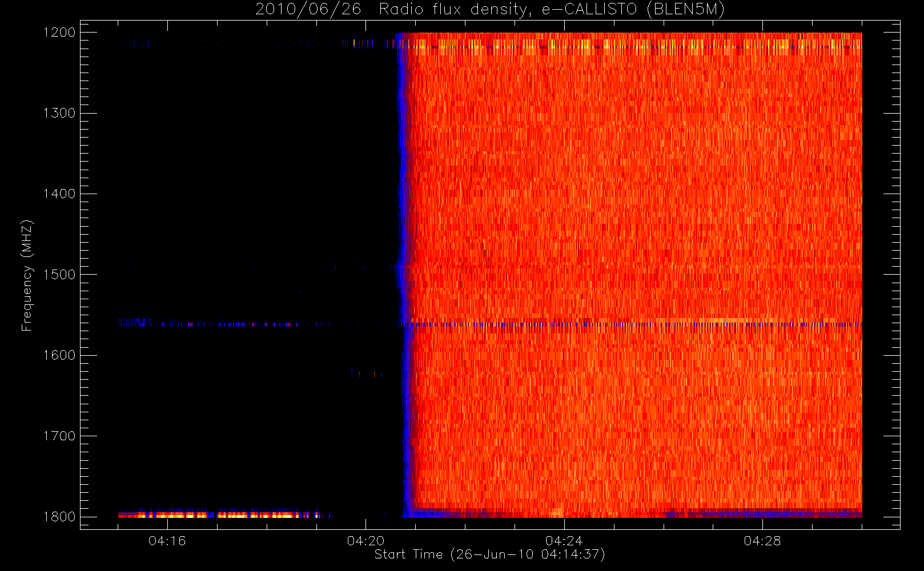Select the 1400 frequency tick label

tap(59, 194)
